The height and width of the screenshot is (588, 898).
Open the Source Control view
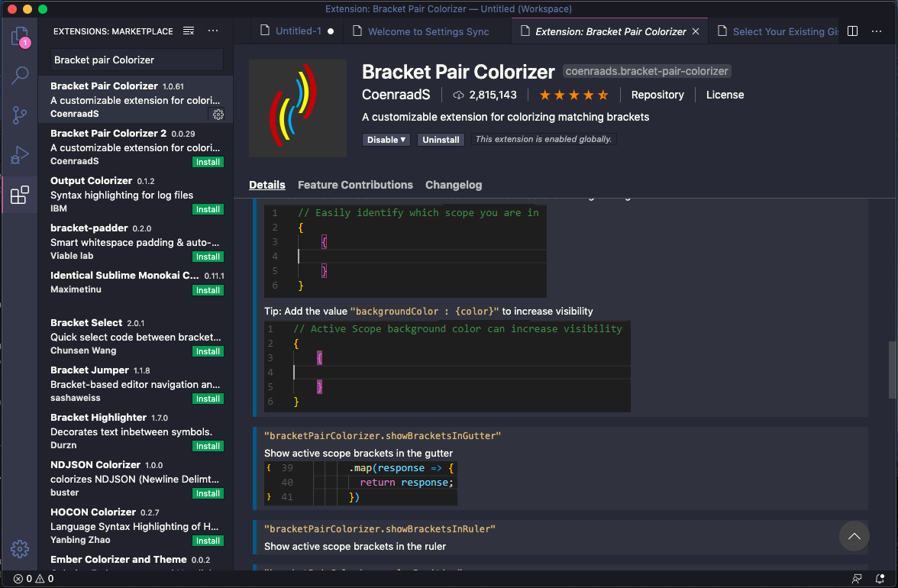(20, 115)
